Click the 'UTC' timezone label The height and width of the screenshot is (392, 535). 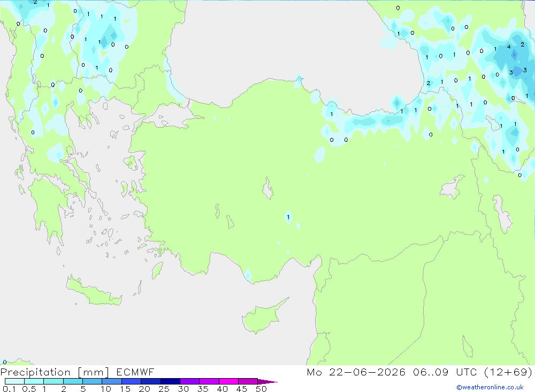pyautogui.click(x=466, y=372)
